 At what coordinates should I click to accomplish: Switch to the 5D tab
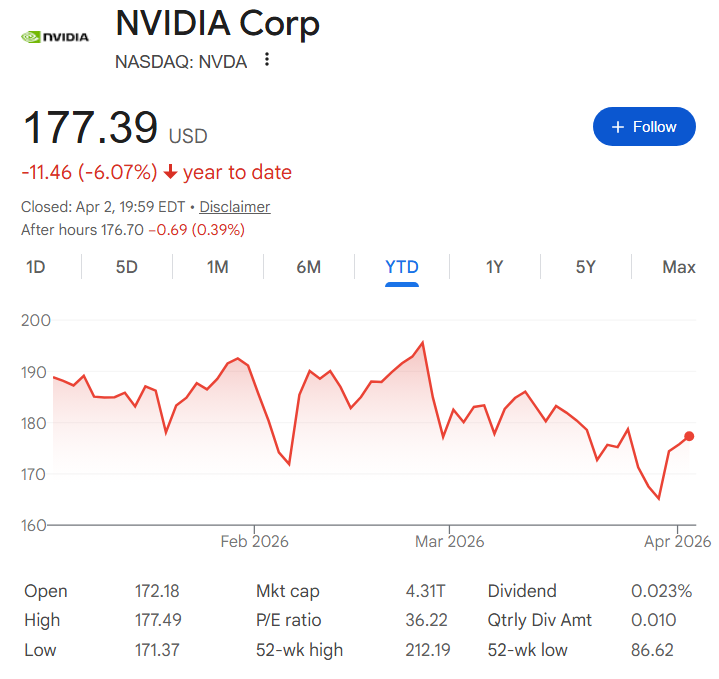point(127,267)
